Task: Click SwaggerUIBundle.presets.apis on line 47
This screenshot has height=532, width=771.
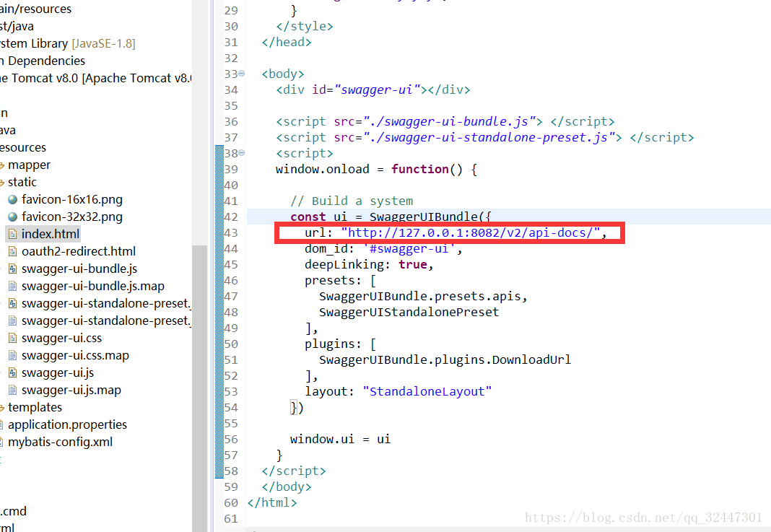Action: pyautogui.click(x=423, y=297)
